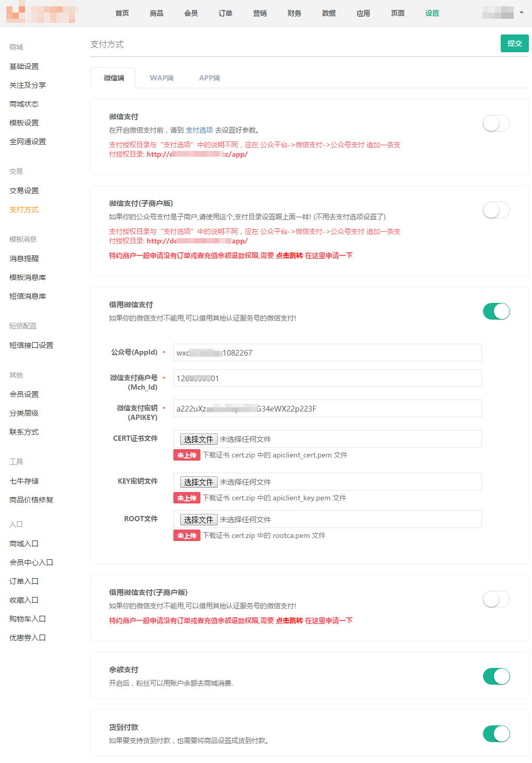Turn on 微信支付(子商户版) toggle
Viewport: 532px width, 763px height.
pos(496,210)
